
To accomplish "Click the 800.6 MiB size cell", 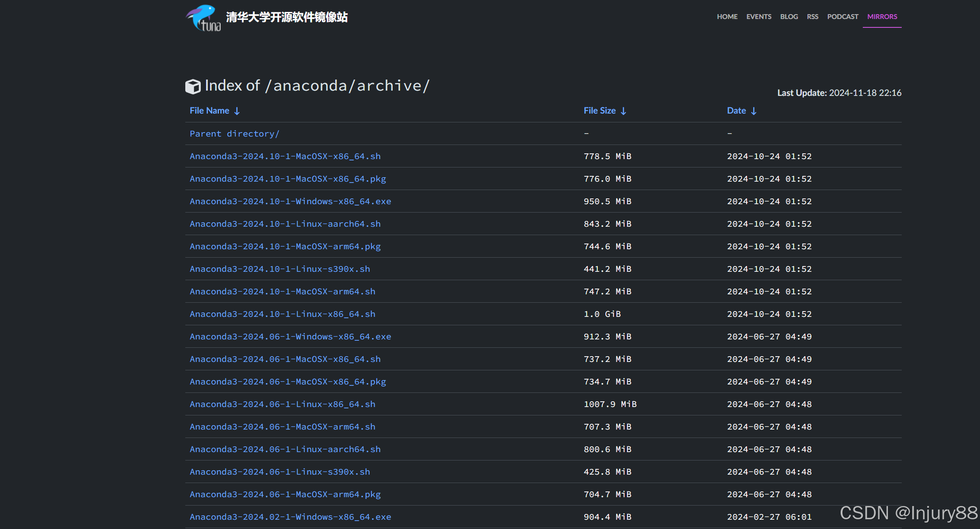I will (608, 449).
